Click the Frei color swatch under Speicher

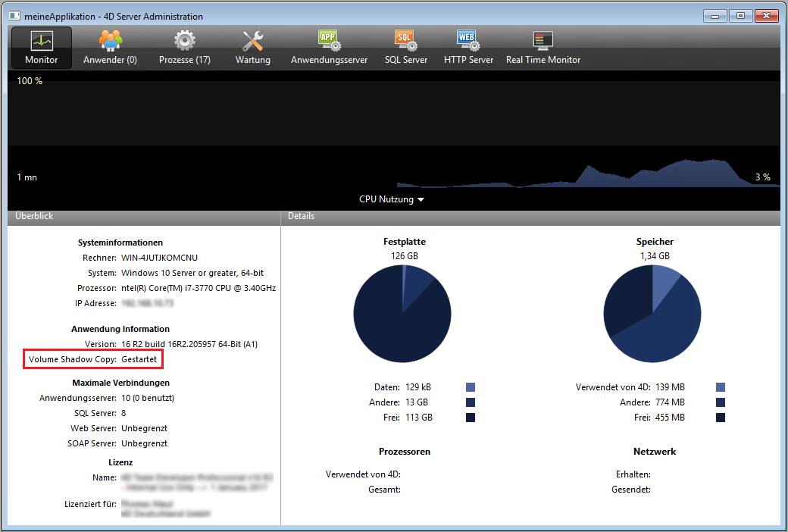click(x=721, y=418)
